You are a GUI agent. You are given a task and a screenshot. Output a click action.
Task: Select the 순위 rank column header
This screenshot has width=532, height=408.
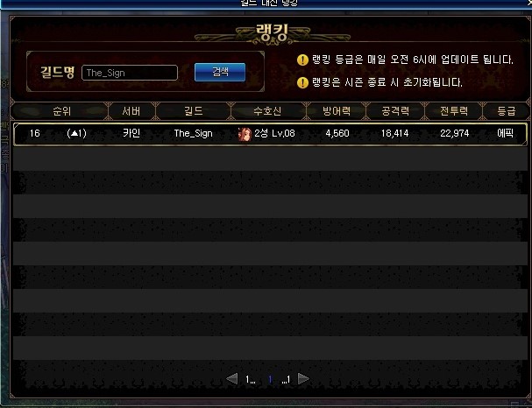[61, 111]
